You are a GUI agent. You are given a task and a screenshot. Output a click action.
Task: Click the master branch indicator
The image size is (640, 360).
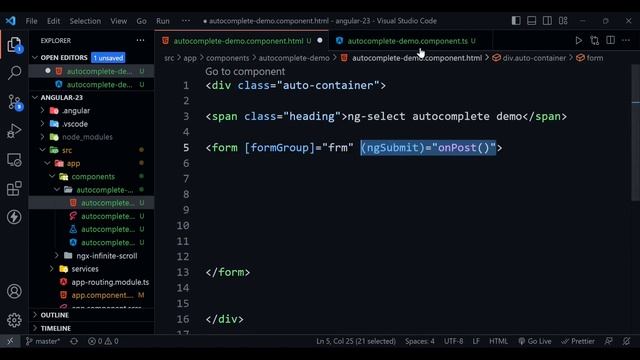click(x=43, y=341)
